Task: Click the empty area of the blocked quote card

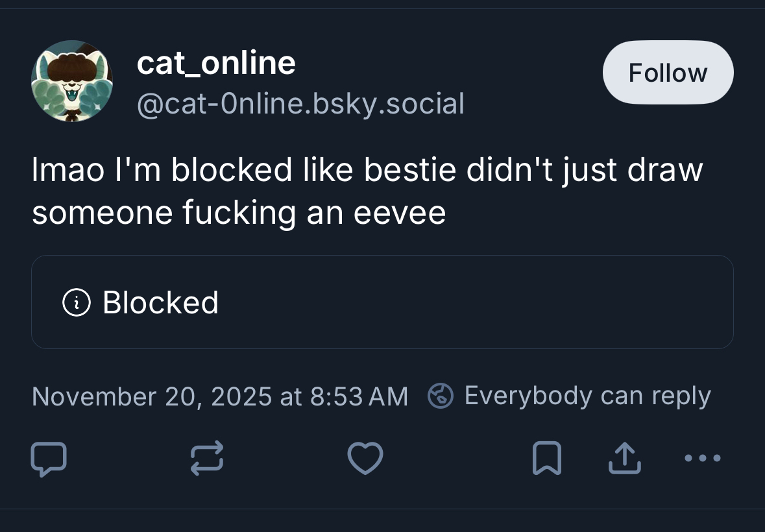Action: click(474, 302)
